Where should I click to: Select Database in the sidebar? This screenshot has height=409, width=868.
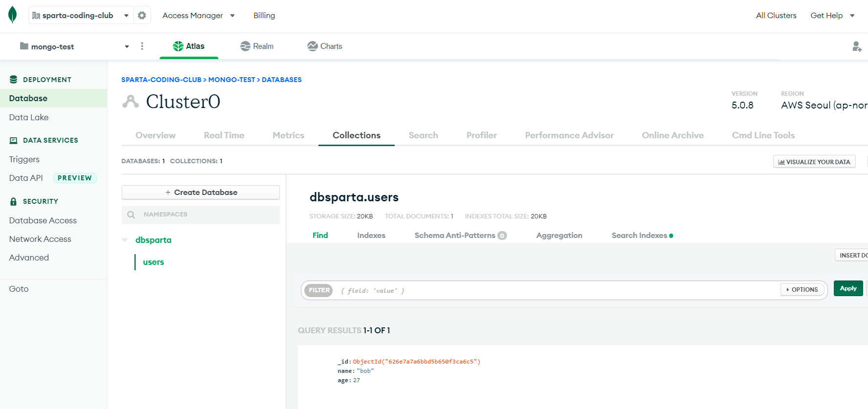pos(53,98)
